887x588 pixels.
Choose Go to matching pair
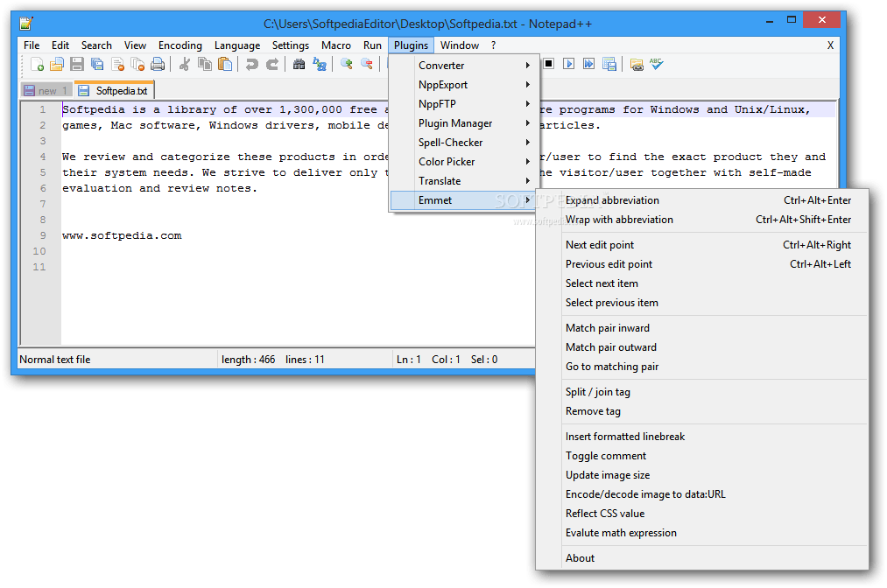tap(702, 367)
